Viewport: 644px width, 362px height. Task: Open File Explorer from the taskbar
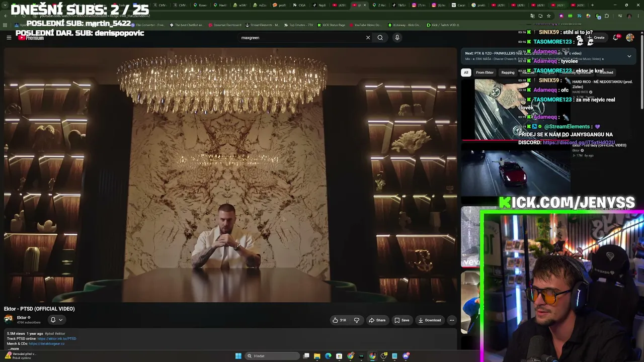click(x=317, y=356)
